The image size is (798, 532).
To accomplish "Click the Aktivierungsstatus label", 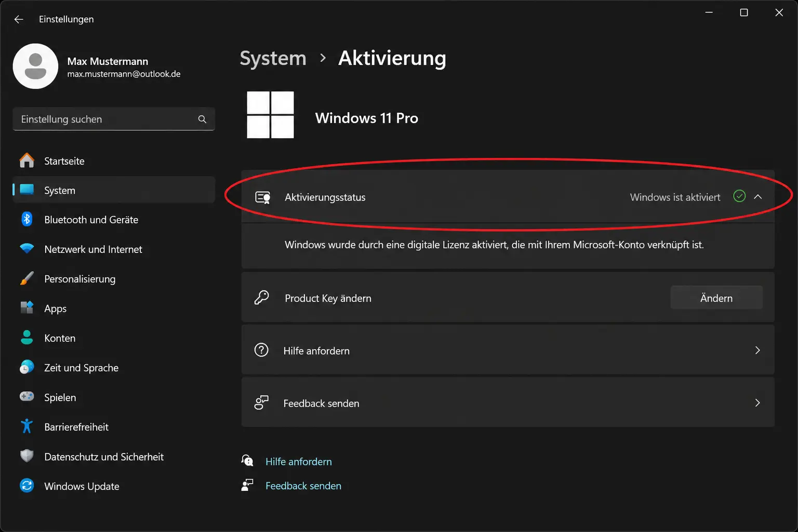I will pos(325,197).
